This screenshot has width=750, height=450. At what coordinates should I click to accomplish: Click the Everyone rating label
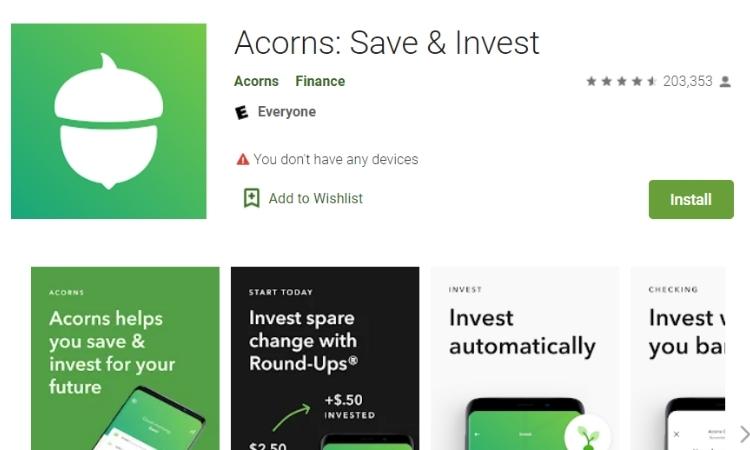[x=287, y=112]
